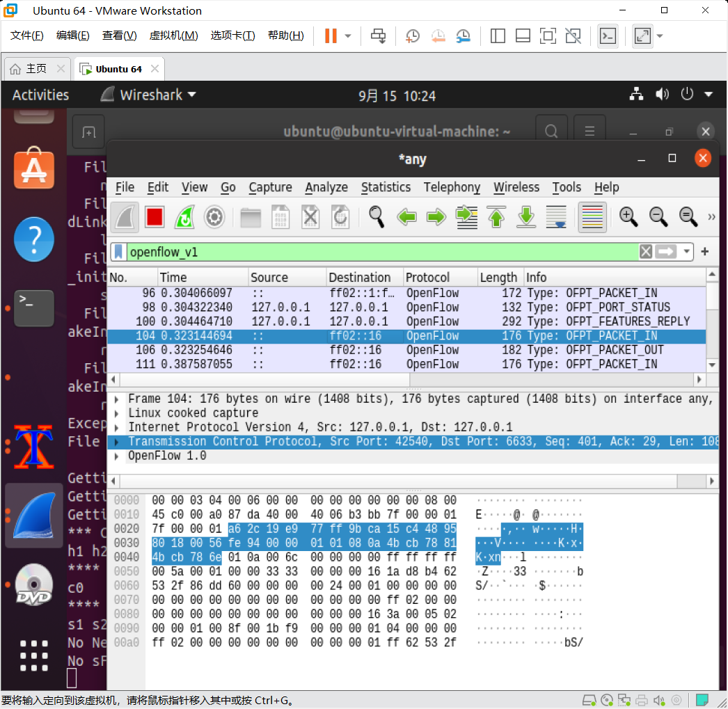Show Applications grid in dock
728x709 pixels.
(x=34, y=655)
